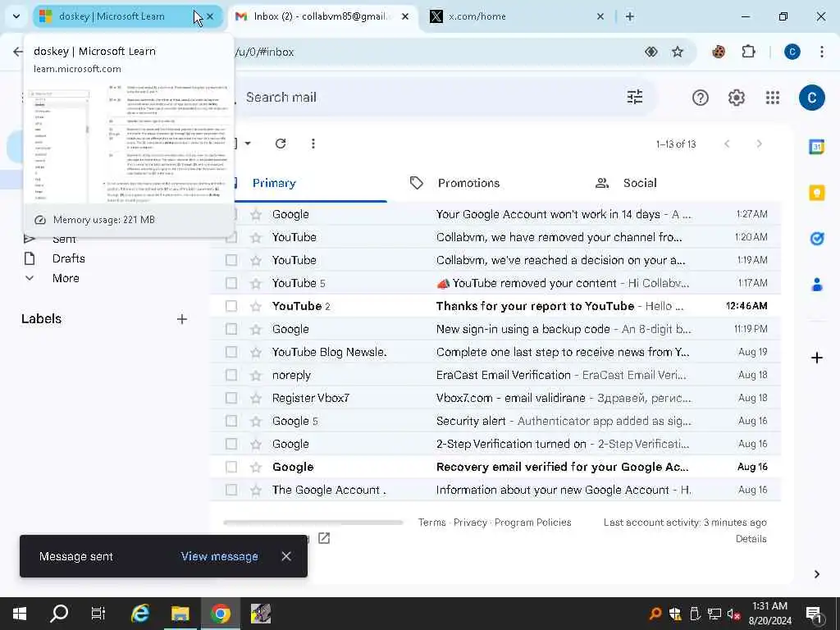Viewport: 840px width, 630px height.
Task: Open Chrome tab search dropdown
Action: coord(16,16)
